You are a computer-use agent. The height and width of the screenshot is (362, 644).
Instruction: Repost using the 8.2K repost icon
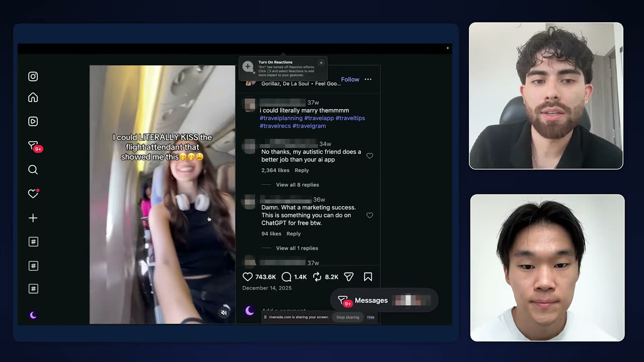[317, 277]
